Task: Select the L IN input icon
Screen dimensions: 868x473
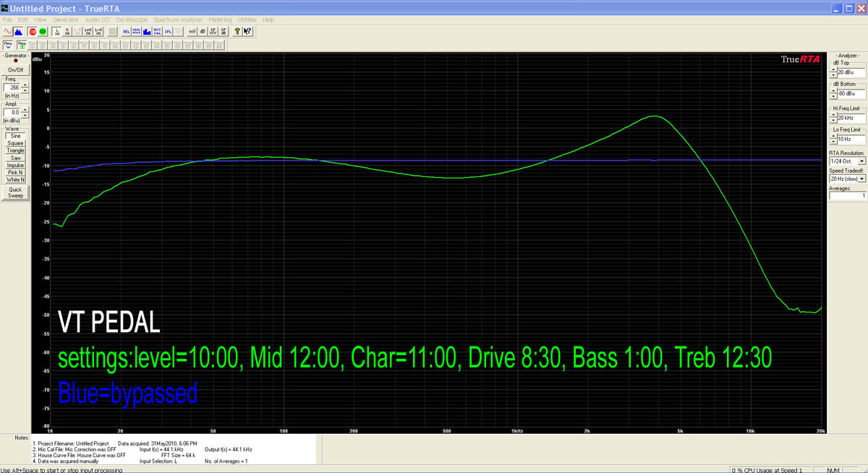Action: (x=57, y=31)
